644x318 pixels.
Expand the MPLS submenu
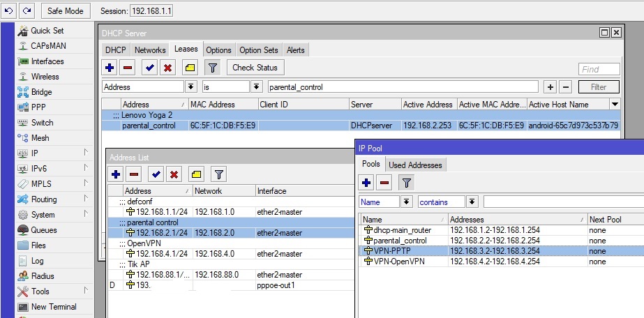pos(54,184)
